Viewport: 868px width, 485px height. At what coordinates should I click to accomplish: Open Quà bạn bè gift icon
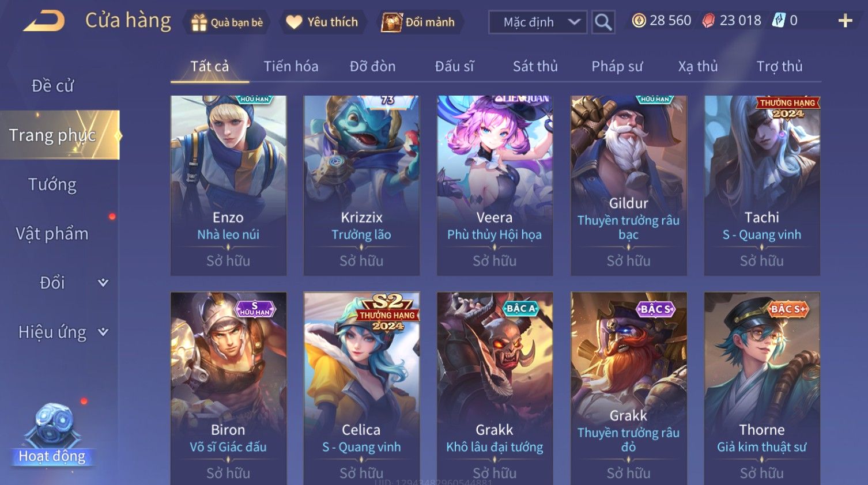coord(199,22)
